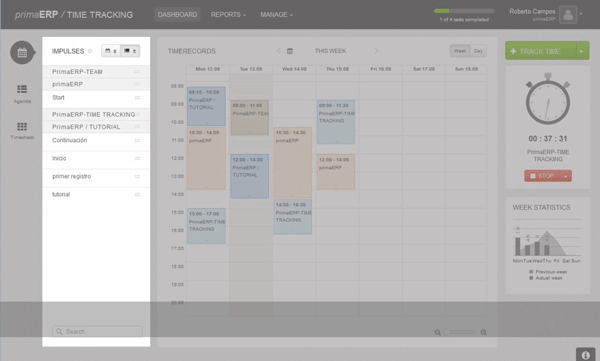Click the info icon in the corner
The image size is (600, 361).
(585, 354)
